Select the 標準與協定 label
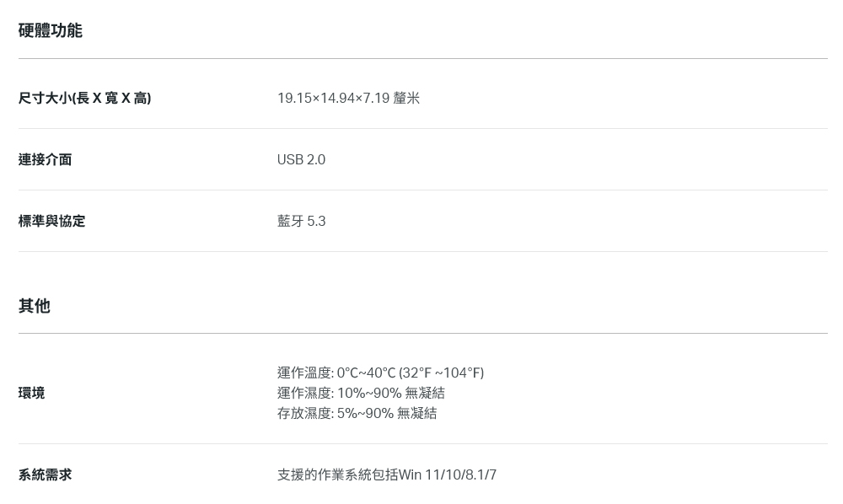This screenshot has height=504, width=843. (x=51, y=221)
